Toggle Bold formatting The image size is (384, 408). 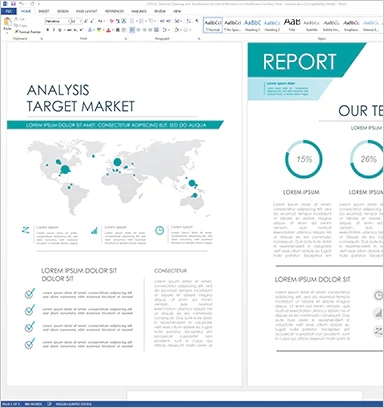[x=47, y=30]
